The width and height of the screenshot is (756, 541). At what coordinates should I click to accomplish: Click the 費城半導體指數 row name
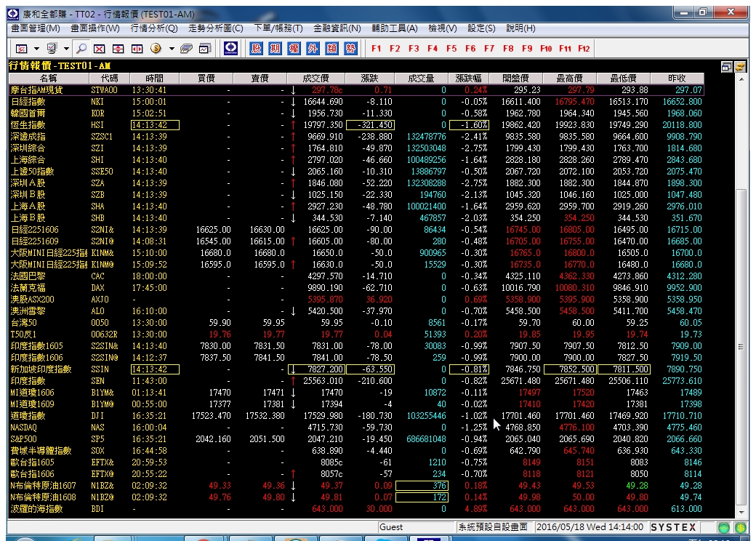pyautogui.click(x=41, y=450)
